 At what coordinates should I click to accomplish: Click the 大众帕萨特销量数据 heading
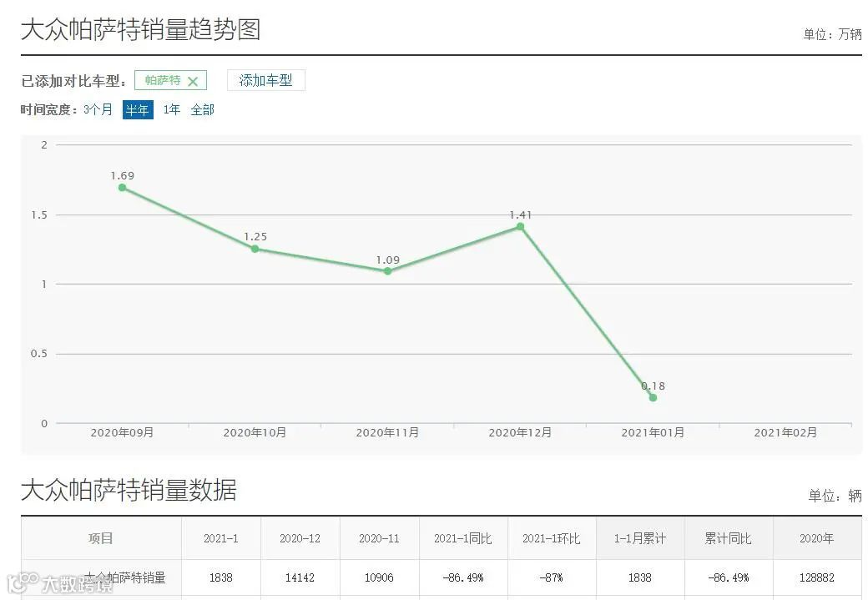click(129, 490)
